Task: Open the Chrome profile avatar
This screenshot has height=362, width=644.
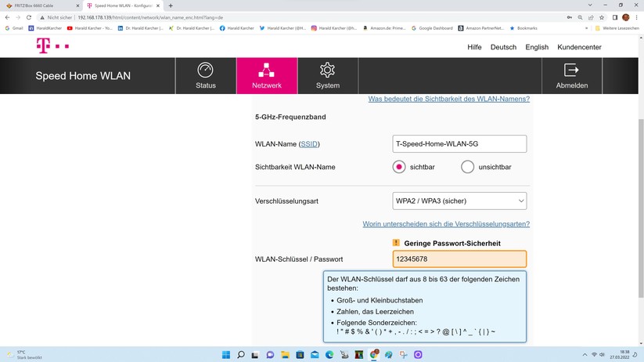Action: (626, 17)
